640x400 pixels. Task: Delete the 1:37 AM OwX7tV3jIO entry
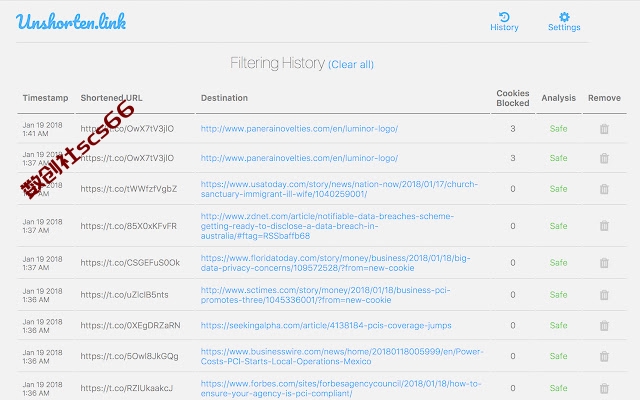point(604,158)
